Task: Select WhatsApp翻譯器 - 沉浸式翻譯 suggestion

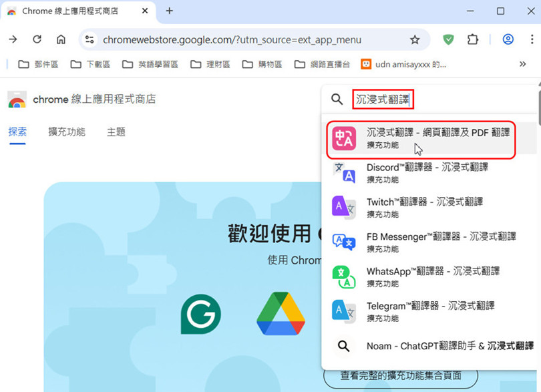Action: pyautogui.click(x=429, y=276)
